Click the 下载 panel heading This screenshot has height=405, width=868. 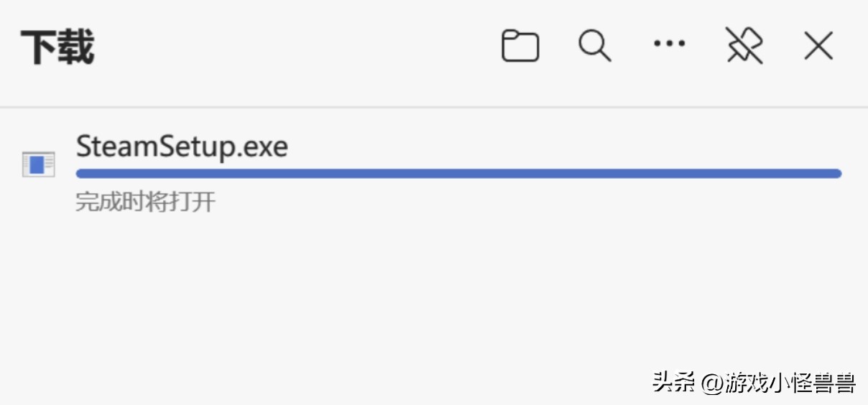coord(57,47)
